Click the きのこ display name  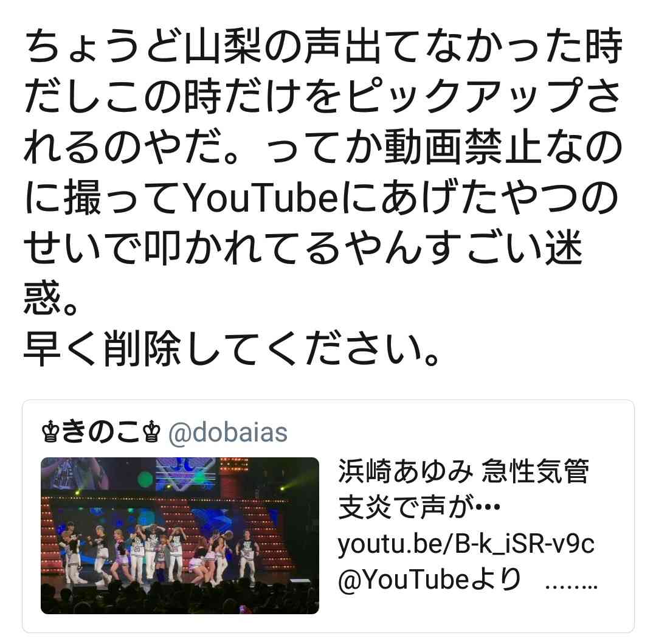101,433
